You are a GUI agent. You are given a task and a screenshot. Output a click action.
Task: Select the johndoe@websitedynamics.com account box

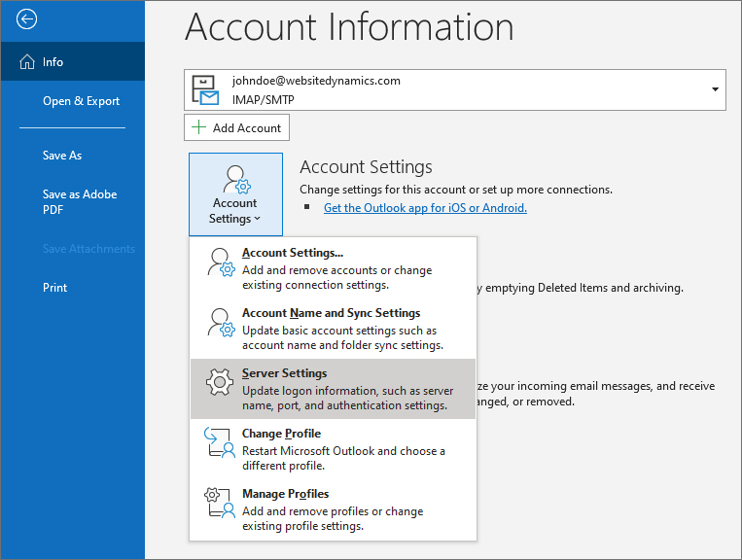pos(455,89)
